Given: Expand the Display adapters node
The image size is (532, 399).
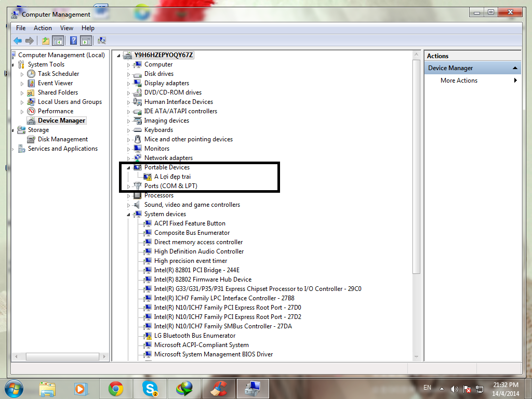Looking at the screenshot, I should [129, 83].
